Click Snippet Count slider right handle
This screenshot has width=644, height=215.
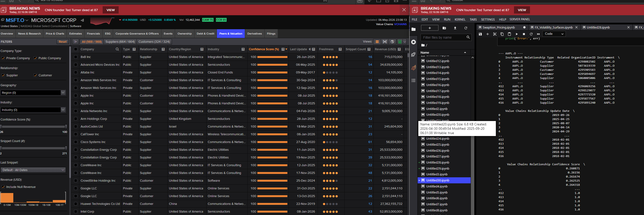pyautogui.click(x=66, y=148)
